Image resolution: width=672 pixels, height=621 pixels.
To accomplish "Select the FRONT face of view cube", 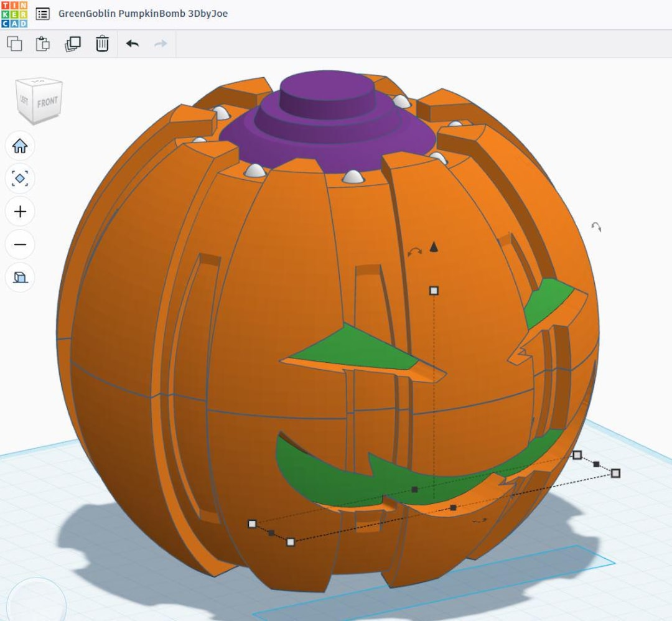I will click(x=48, y=103).
